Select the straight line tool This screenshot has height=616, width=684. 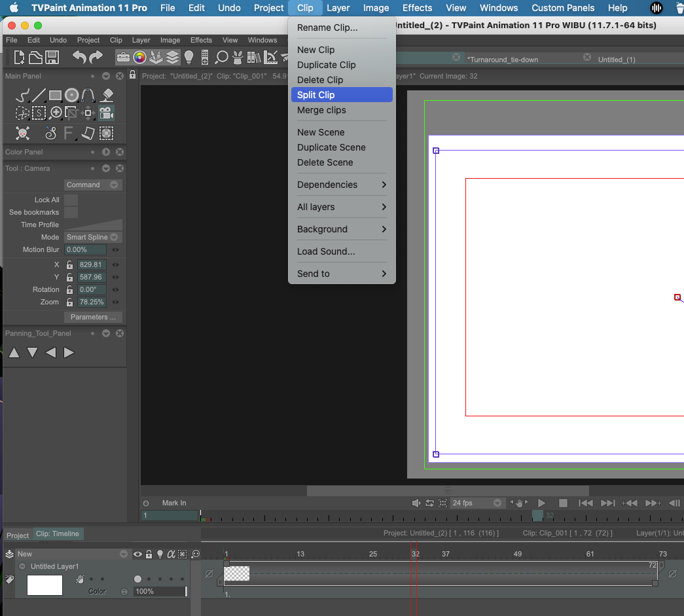[x=39, y=95]
